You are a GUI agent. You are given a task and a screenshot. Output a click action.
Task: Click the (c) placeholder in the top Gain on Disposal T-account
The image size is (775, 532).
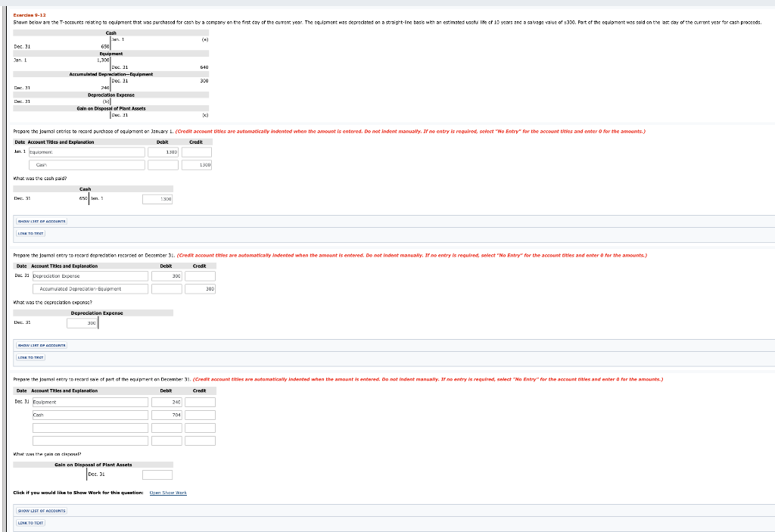pyautogui.click(x=205, y=115)
